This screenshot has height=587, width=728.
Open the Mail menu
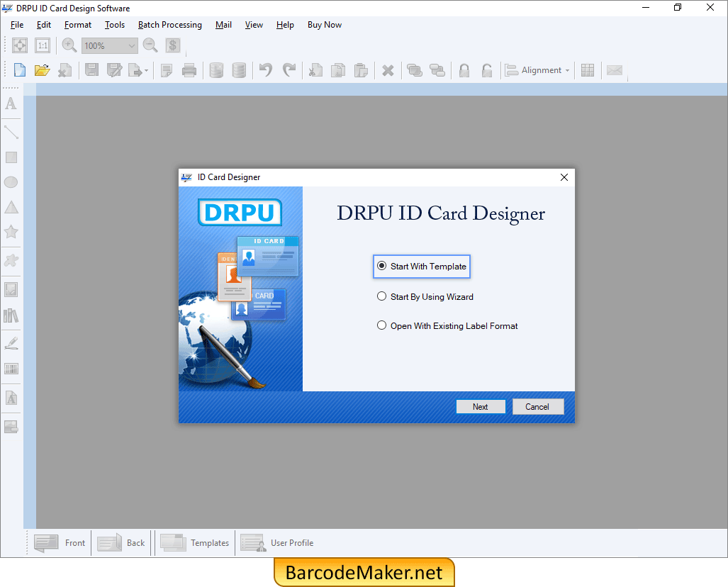[223, 25]
